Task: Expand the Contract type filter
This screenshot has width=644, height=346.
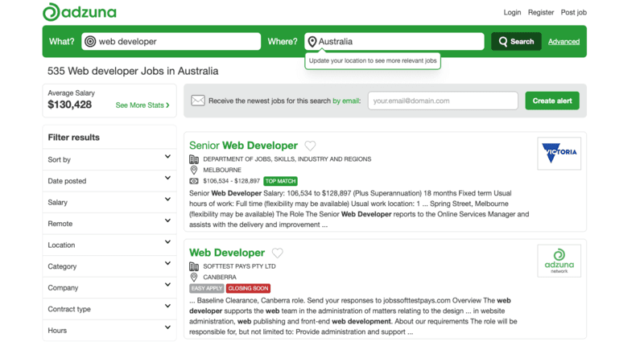Action: point(109,309)
